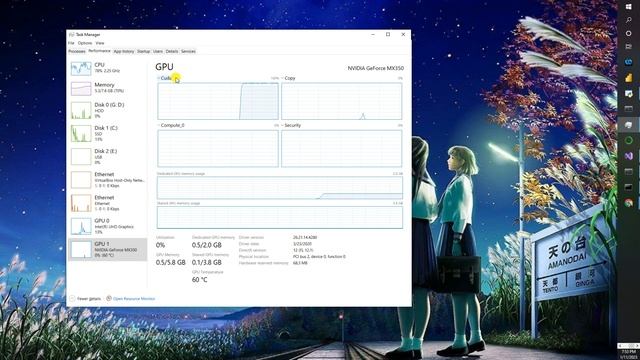This screenshot has width=640, height=360.
Task: Click the Cuda engine usage graph
Action: click(x=218, y=101)
